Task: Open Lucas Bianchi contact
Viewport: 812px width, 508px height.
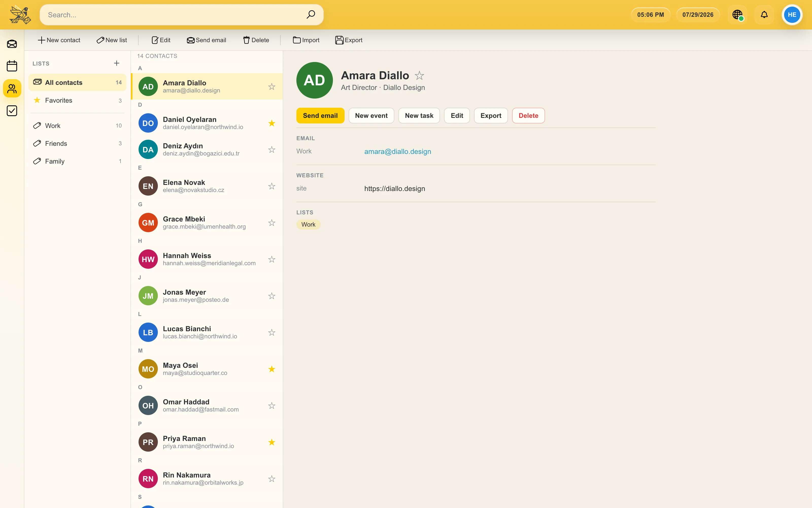Action: 207,333
